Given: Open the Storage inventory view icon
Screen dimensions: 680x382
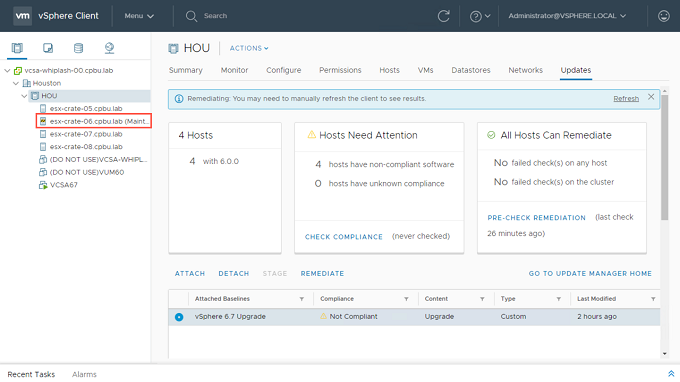Looking at the screenshot, I should 78,48.
